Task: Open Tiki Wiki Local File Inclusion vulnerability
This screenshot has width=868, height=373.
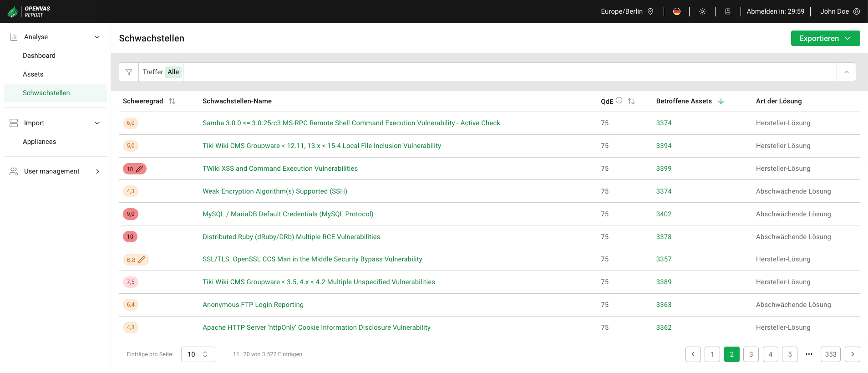Action: (x=322, y=146)
